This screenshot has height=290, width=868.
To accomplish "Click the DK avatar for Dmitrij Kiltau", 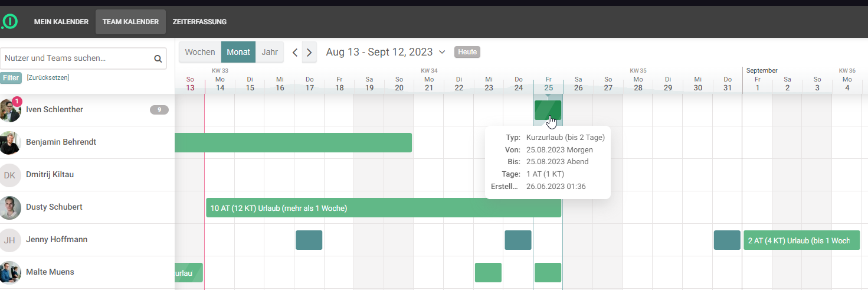I will [x=10, y=175].
